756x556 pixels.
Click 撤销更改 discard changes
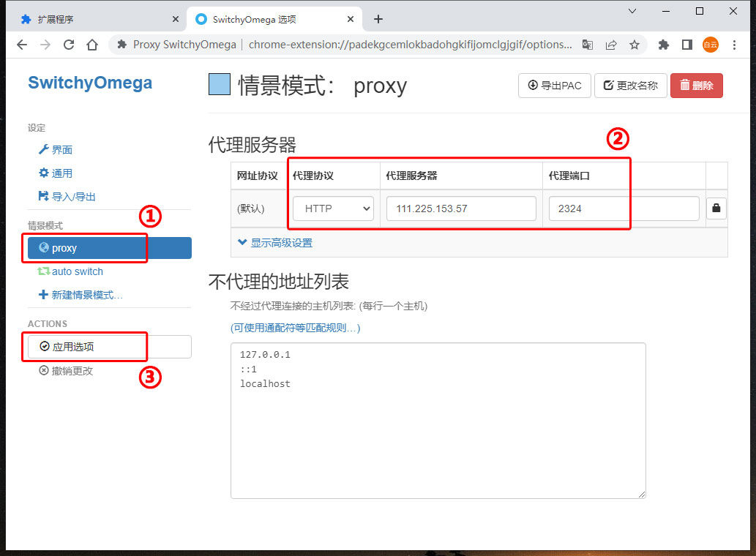[66, 370]
